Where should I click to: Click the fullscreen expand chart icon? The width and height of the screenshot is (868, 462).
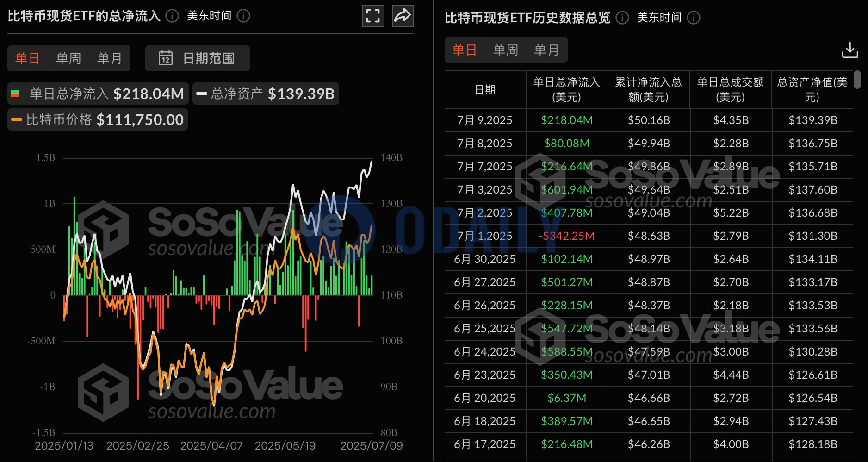click(373, 16)
